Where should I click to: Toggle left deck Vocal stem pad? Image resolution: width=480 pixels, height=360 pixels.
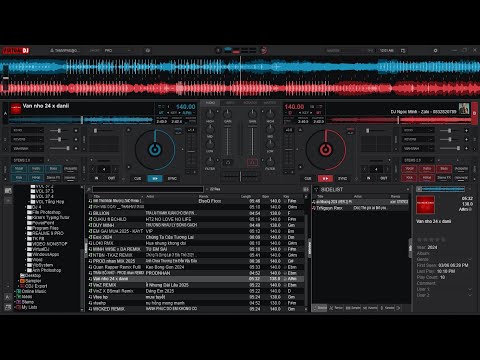pyautogui.click(x=19, y=169)
